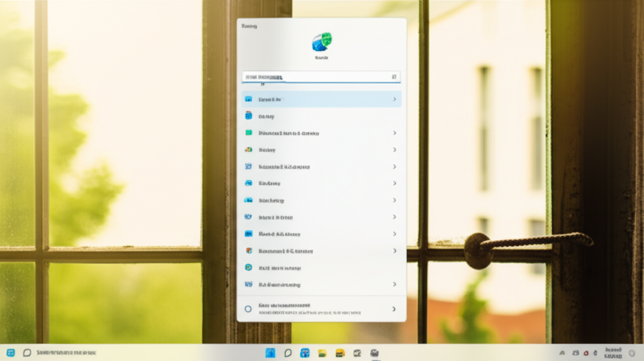Click inside the panel's search text field

click(x=314, y=77)
